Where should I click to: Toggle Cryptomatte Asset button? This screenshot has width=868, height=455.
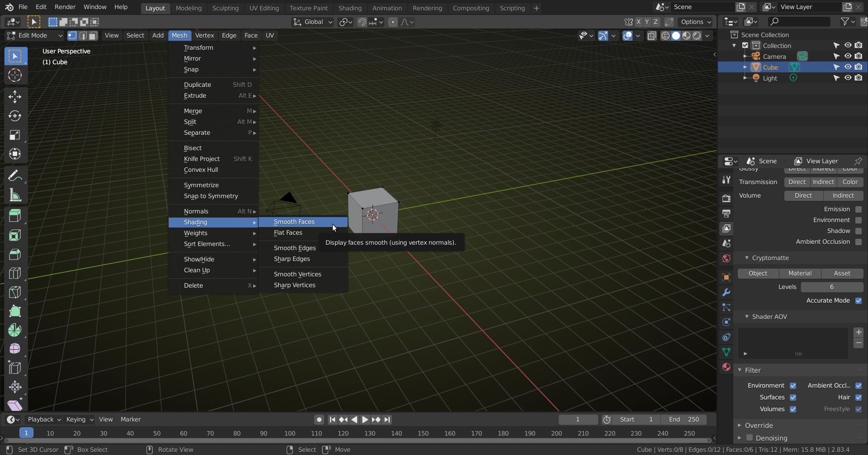point(842,274)
